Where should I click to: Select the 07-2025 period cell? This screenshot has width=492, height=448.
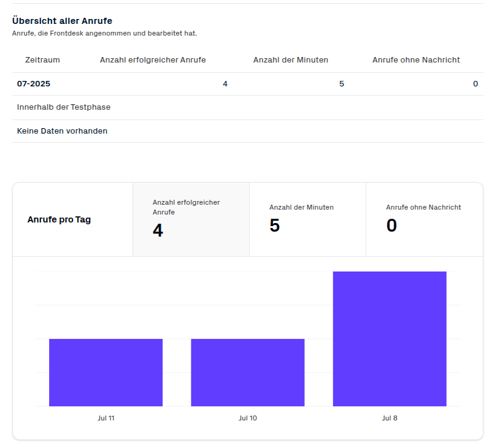click(x=34, y=84)
